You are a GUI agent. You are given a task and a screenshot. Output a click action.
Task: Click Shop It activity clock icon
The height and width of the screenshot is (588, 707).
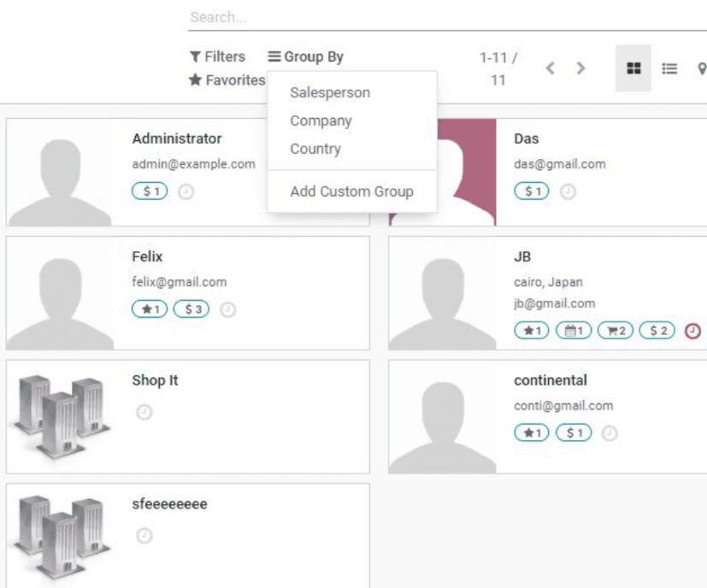click(x=144, y=412)
